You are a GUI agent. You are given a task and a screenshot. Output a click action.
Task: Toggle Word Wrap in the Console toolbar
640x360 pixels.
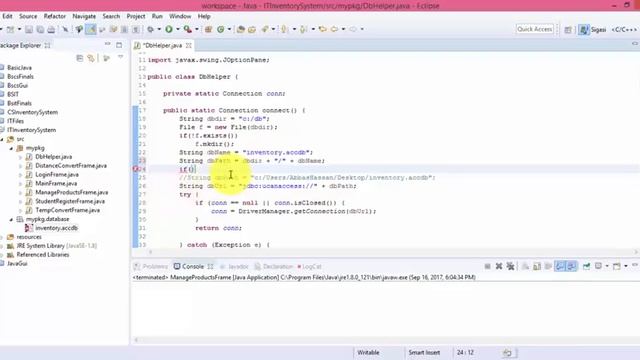click(548, 267)
